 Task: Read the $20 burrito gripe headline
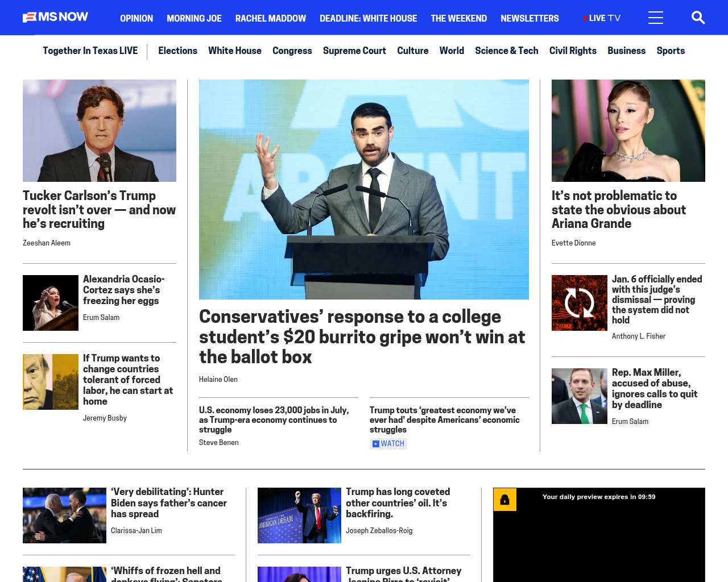coord(362,336)
